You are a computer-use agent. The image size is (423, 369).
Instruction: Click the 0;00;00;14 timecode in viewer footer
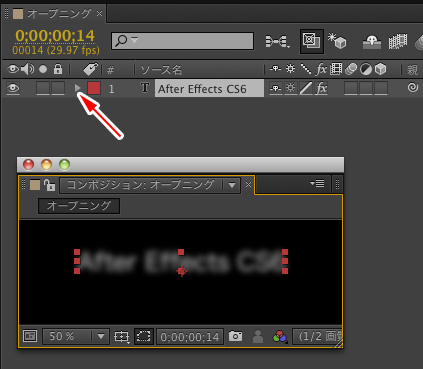pos(190,337)
